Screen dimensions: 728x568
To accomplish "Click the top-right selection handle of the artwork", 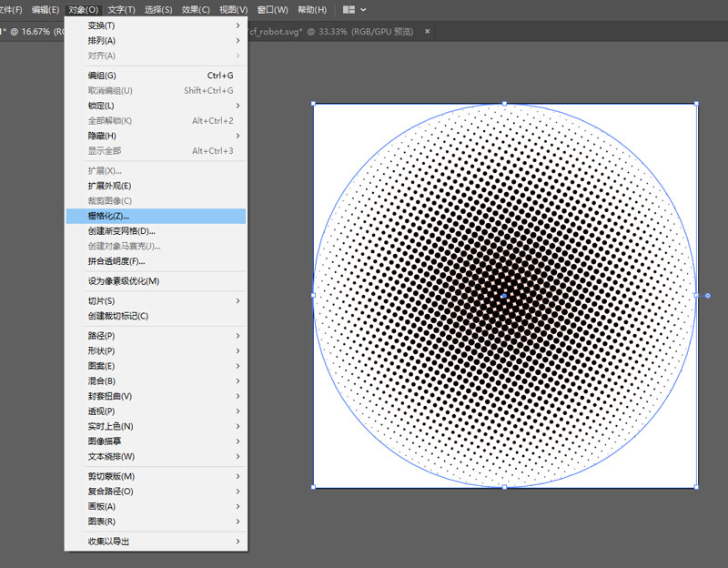I will [x=696, y=104].
